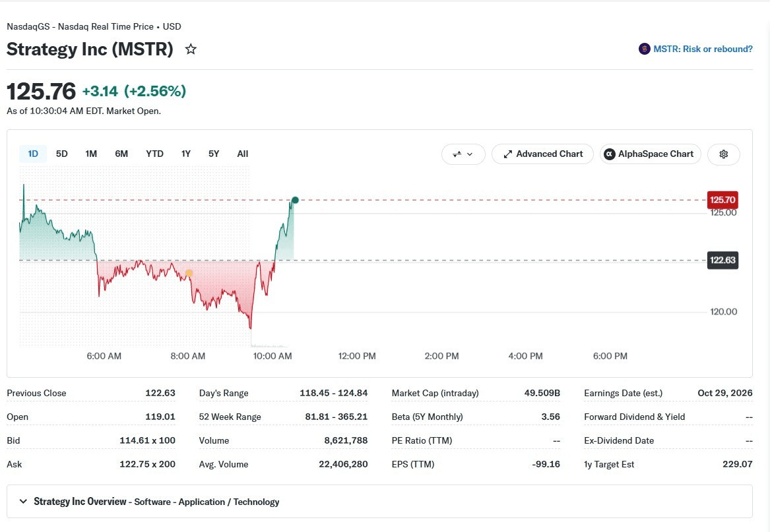Open the AlphaSpace Chart button

point(650,154)
